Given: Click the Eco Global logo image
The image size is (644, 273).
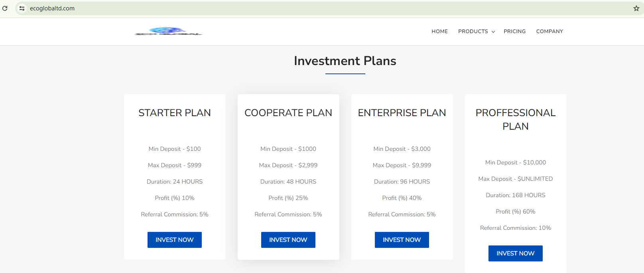Looking at the screenshot, I should pyautogui.click(x=169, y=31).
